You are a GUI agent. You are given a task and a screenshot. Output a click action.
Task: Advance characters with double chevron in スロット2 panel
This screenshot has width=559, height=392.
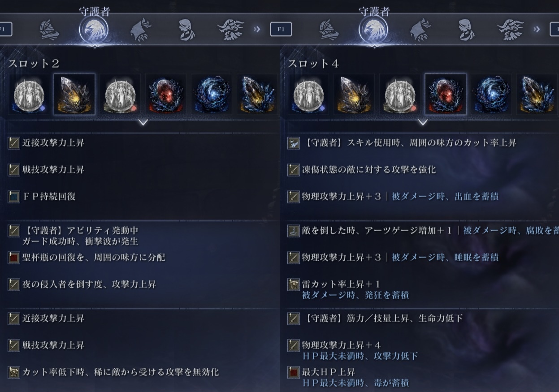(x=256, y=30)
